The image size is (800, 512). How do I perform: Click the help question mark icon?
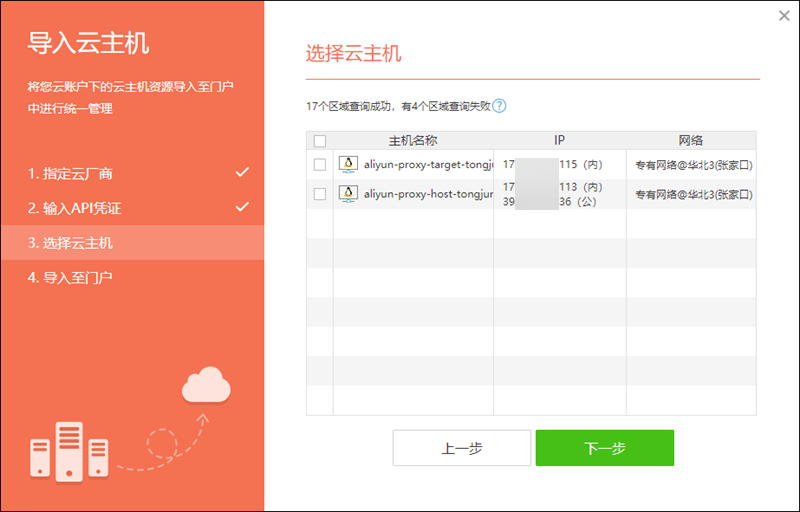[x=499, y=106]
